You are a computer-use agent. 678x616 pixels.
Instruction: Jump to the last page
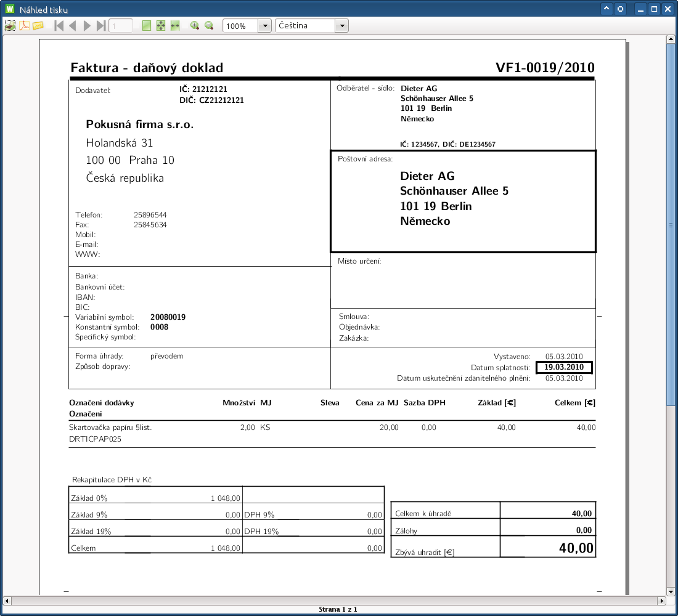pos(101,26)
